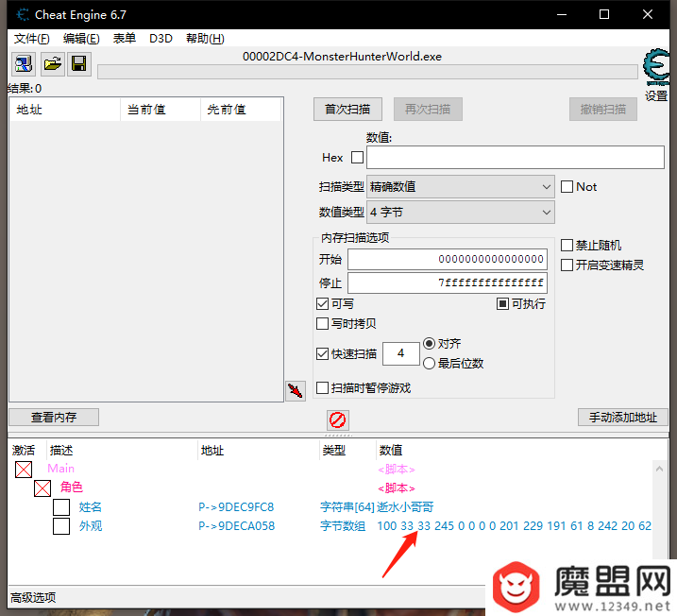This screenshot has height=616, width=677.
Task: Open the 文件(F) menu
Action: [x=31, y=39]
